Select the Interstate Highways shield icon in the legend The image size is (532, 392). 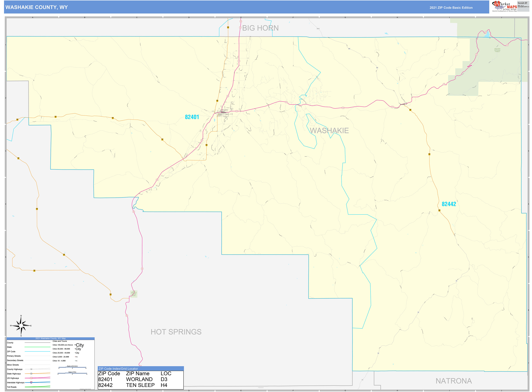31,383
